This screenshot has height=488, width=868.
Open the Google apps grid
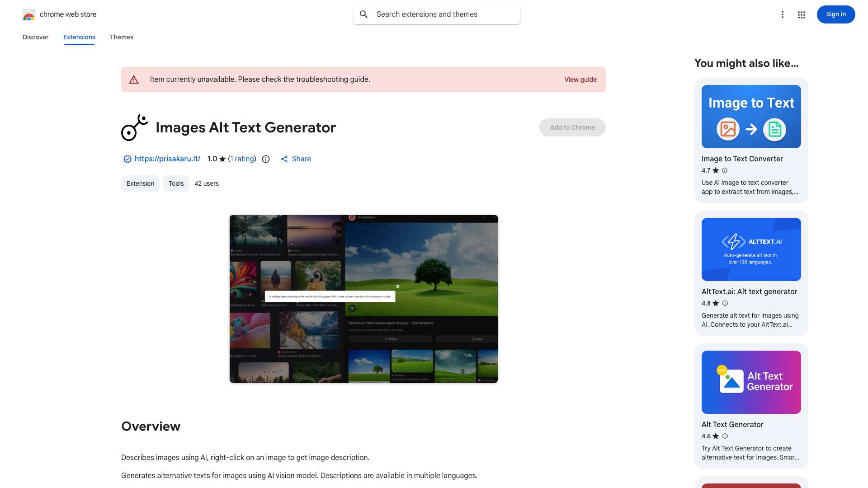click(x=802, y=15)
